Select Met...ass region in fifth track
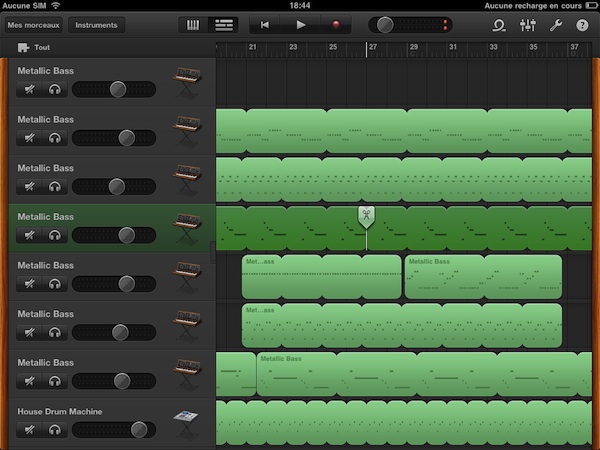This screenshot has width=600, height=450. (x=321, y=277)
